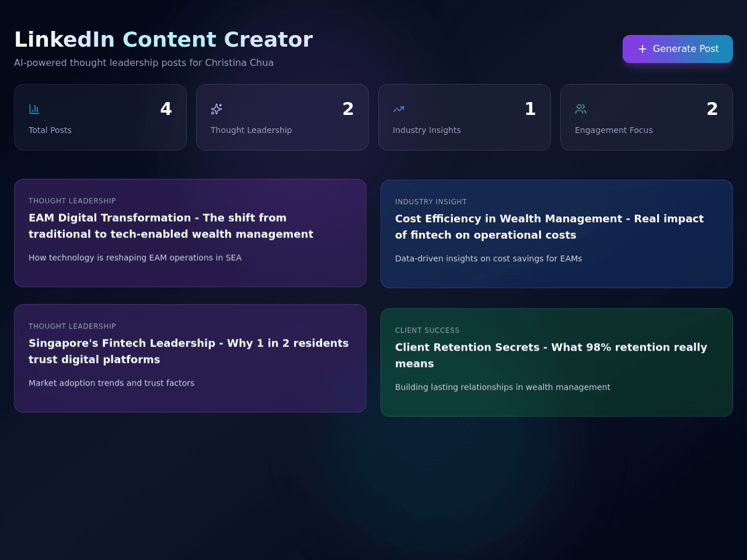The image size is (747, 560).
Task: Open the Cost Efficiency in Wealth Management card
Action: 557,234
